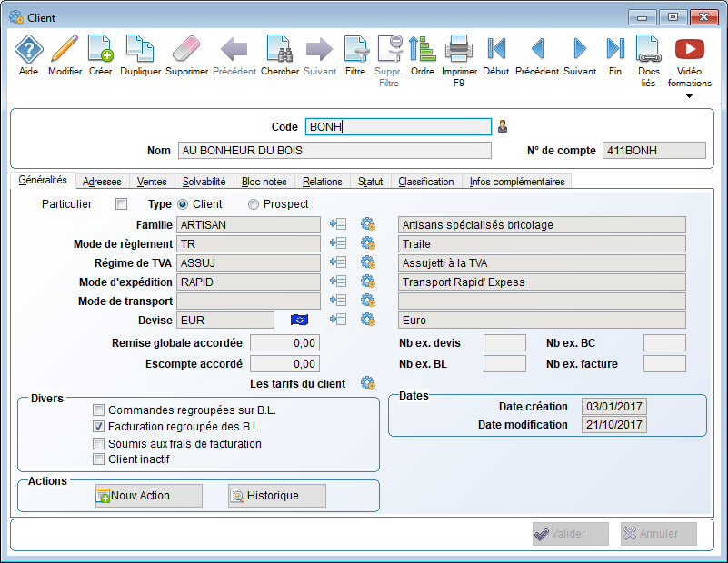This screenshot has width=728, height=563.
Task: Open the Devise selection list icon
Action: click(338, 320)
